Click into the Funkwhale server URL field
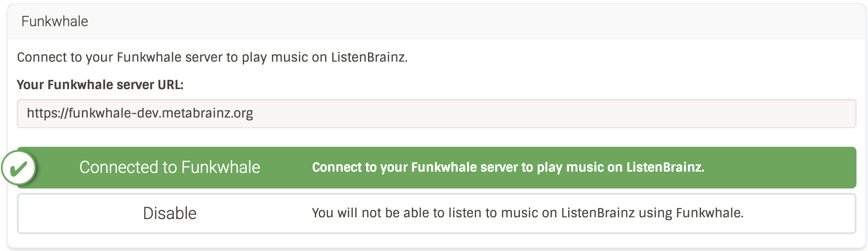The image size is (868, 251). coord(437,114)
